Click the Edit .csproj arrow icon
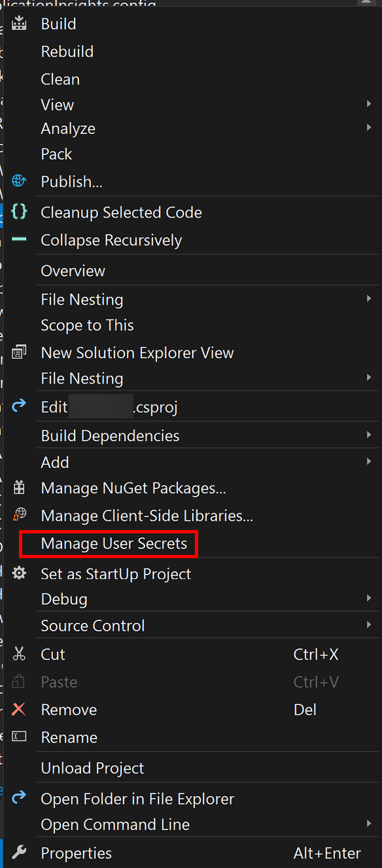 [20, 406]
